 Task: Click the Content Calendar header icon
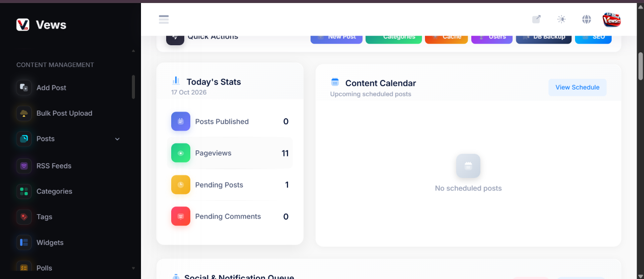point(335,82)
